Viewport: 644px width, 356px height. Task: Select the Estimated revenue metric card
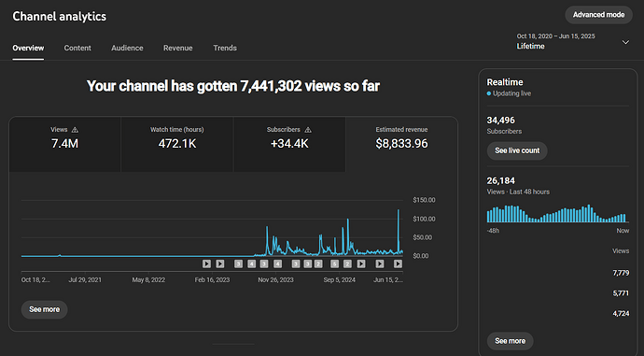click(401, 144)
